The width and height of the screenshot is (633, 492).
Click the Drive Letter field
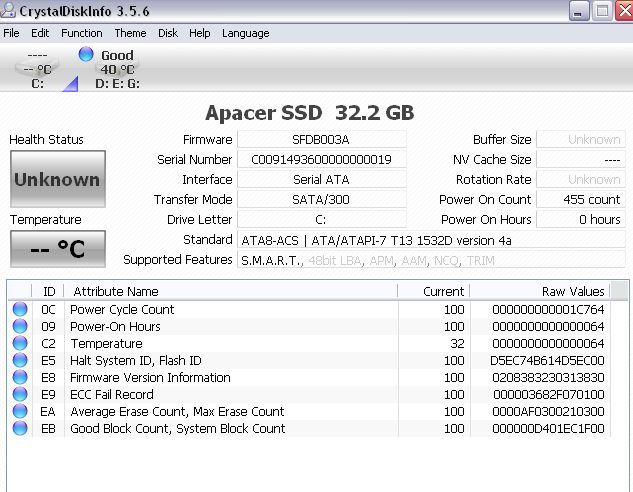(x=321, y=220)
